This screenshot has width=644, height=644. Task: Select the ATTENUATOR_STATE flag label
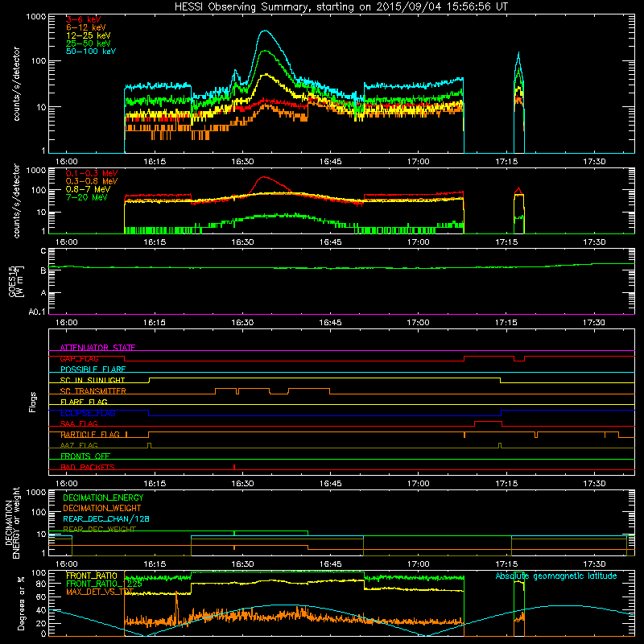[97, 348]
